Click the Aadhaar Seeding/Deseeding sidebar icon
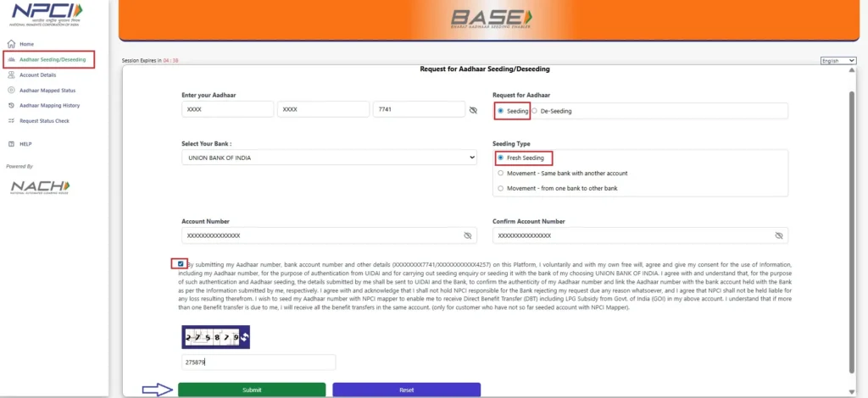The image size is (868, 398). [x=11, y=59]
